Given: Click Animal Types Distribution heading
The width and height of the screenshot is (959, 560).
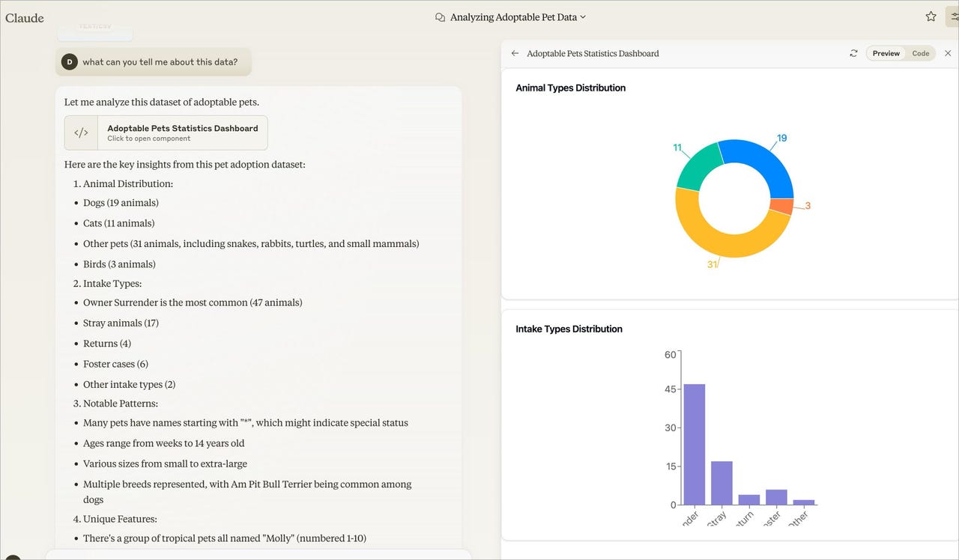Looking at the screenshot, I should point(570,88).
